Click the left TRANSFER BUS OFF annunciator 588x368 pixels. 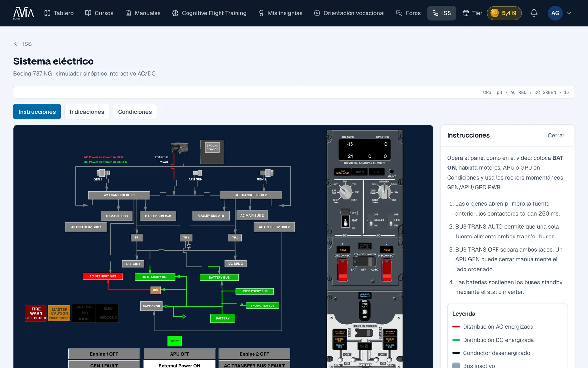[x=340, y=333]
